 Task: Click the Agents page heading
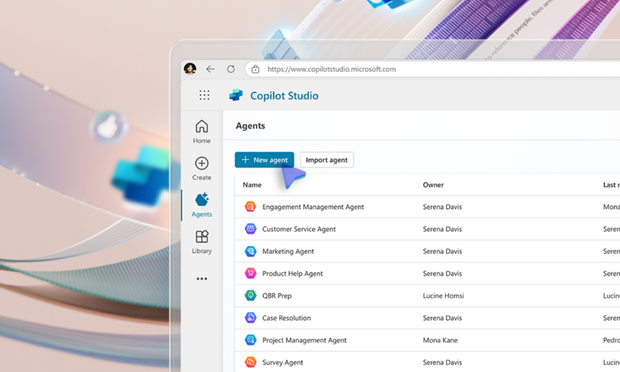(250, 126)
